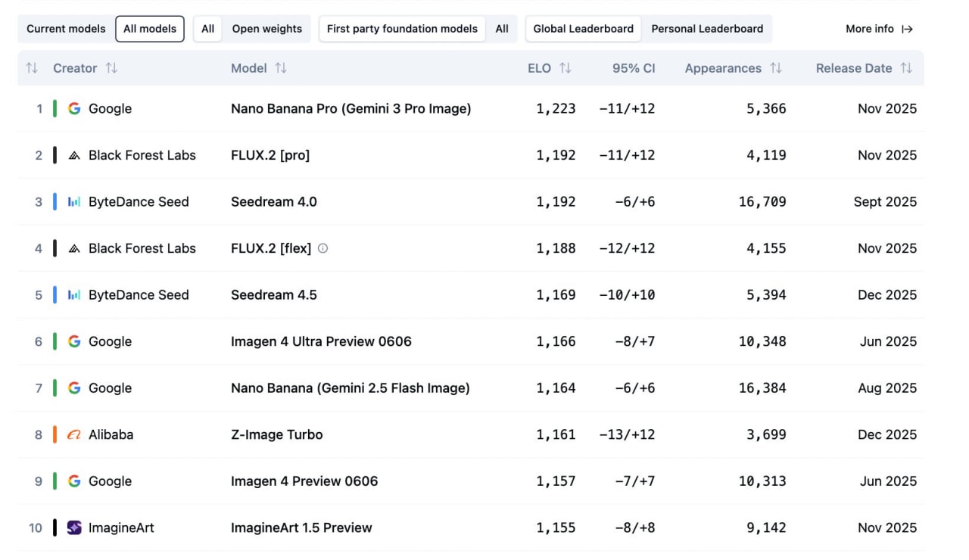
Task: Switch to Personal Leaderboard tab
Action: [x=707, y=29]
